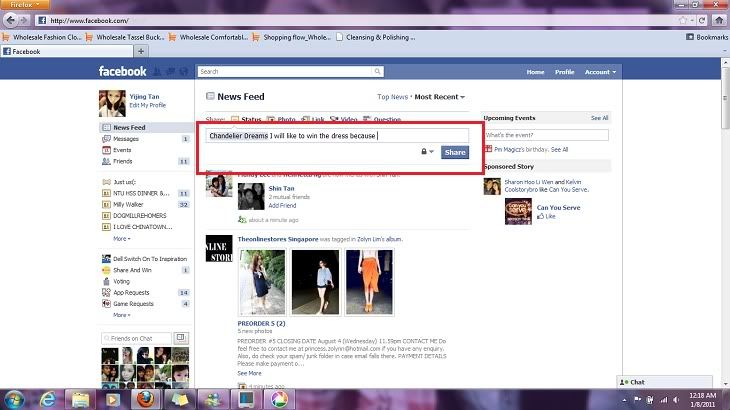
Task: Select the News Feed sidebar item
Action: 146,128
